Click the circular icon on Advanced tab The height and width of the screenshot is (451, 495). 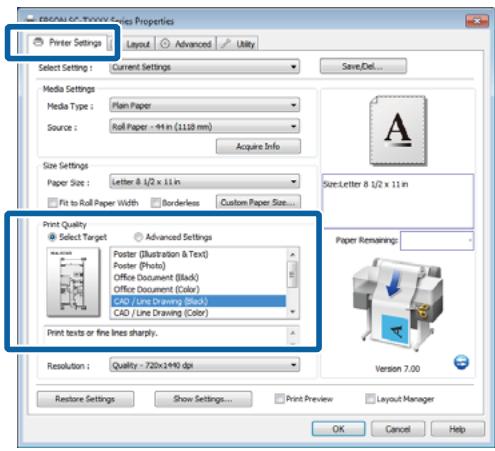165,44
